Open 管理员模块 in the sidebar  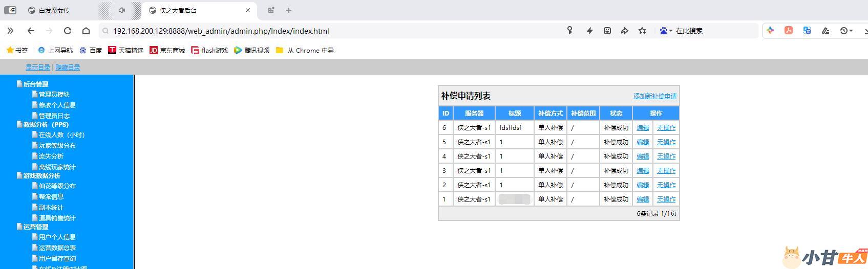54,95
